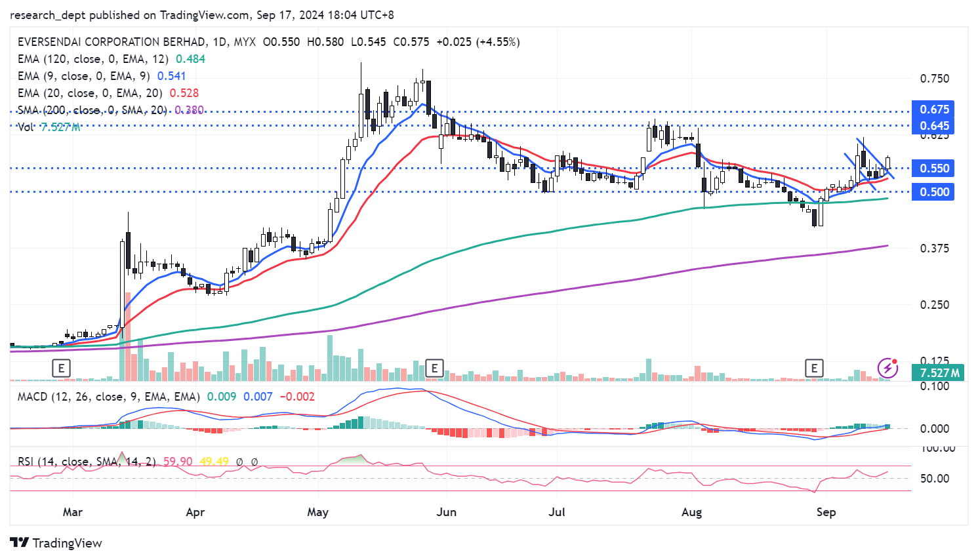Viewport: 978px width, 560px height.
Task: Click the RSI indicator legend title
Action: tap(85, 462)
